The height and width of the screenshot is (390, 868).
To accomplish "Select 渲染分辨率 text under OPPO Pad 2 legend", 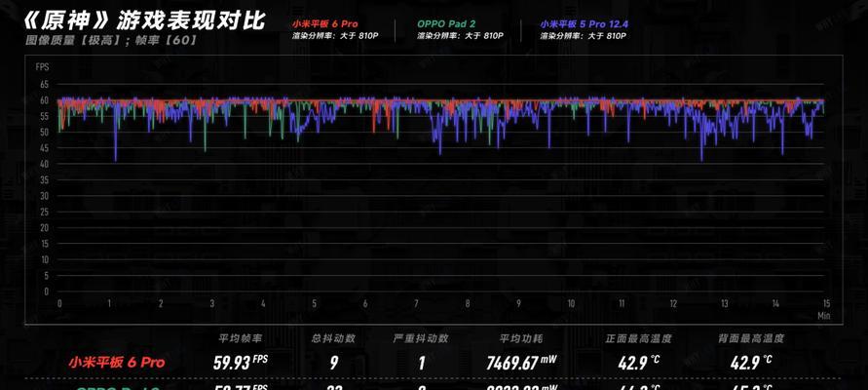I will [x=461, y=36].
